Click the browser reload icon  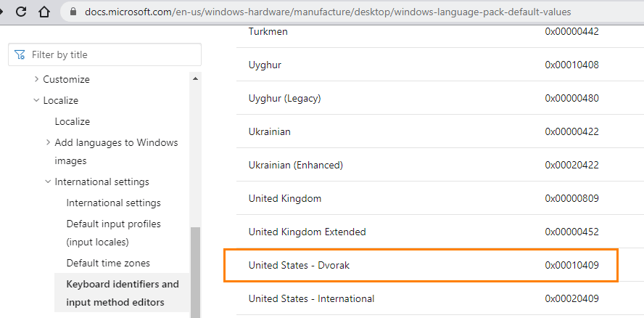pos(21,12)
